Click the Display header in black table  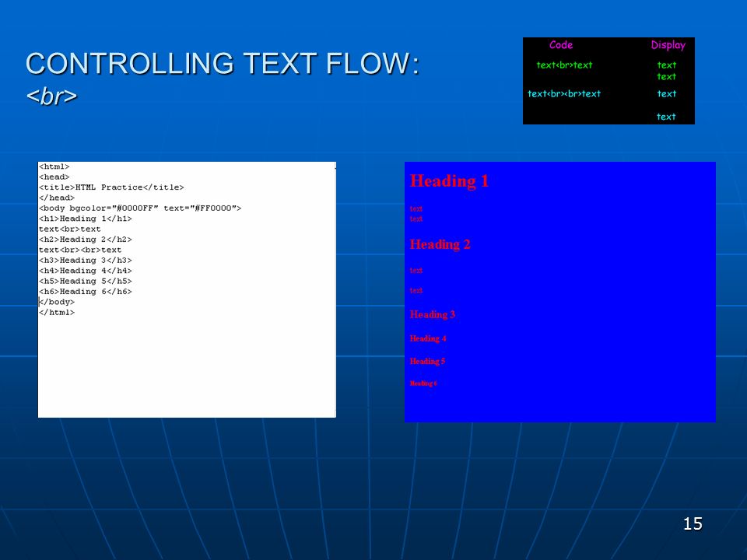click(x=668, y=45)
